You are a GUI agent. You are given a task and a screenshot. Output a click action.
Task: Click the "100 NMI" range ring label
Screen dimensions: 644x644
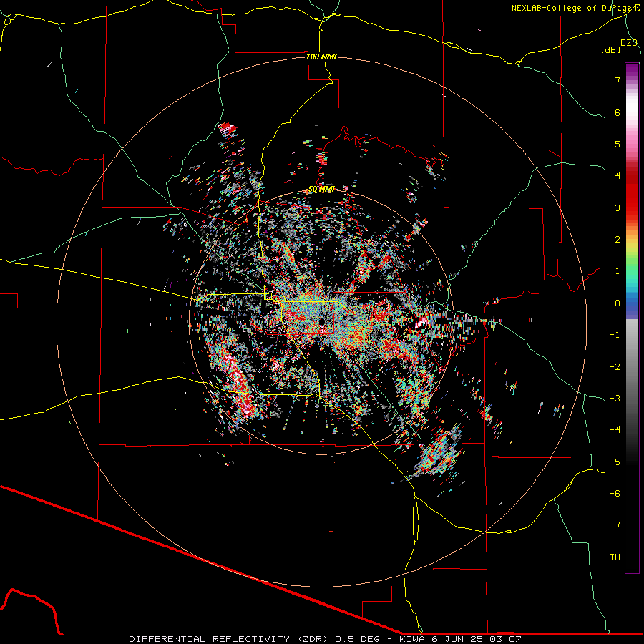[x=321, y=57]
